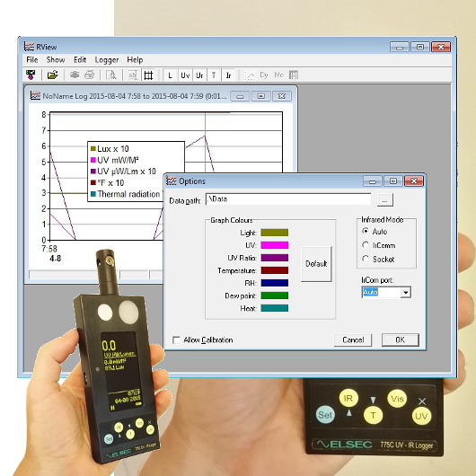This screenshot has height=476, width=476.
Task: Click the dotted line-graph toolbar icon
Action: pyautogui.click(x=250, y=75)
